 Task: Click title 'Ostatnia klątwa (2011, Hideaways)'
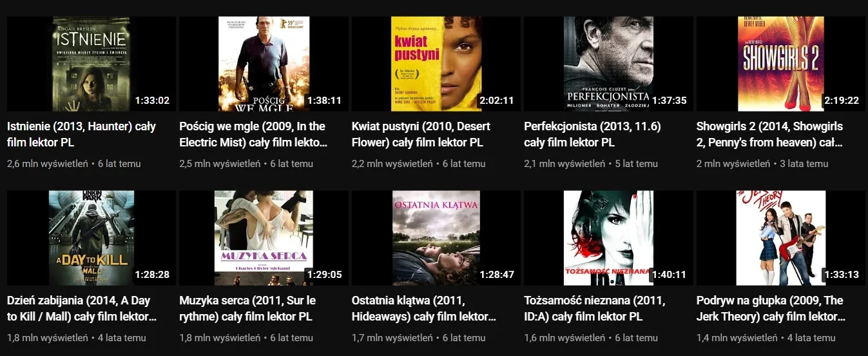pos(424,308)
